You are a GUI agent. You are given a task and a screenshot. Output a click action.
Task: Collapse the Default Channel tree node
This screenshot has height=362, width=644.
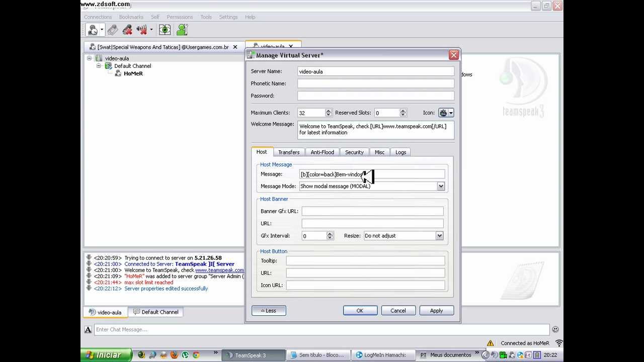coord(99,66)
